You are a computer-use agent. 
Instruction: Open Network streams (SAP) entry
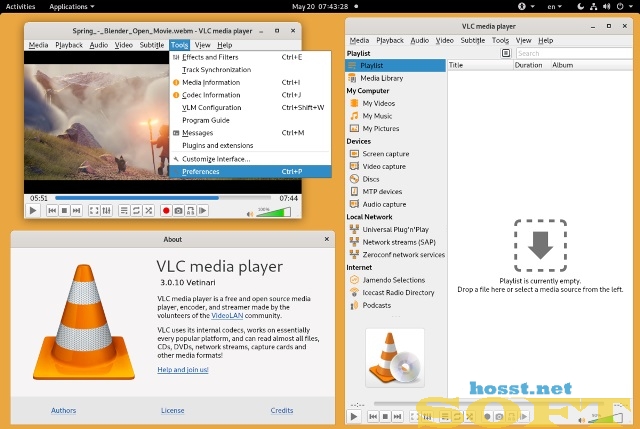pyautogui.click(x=396, y=242)
